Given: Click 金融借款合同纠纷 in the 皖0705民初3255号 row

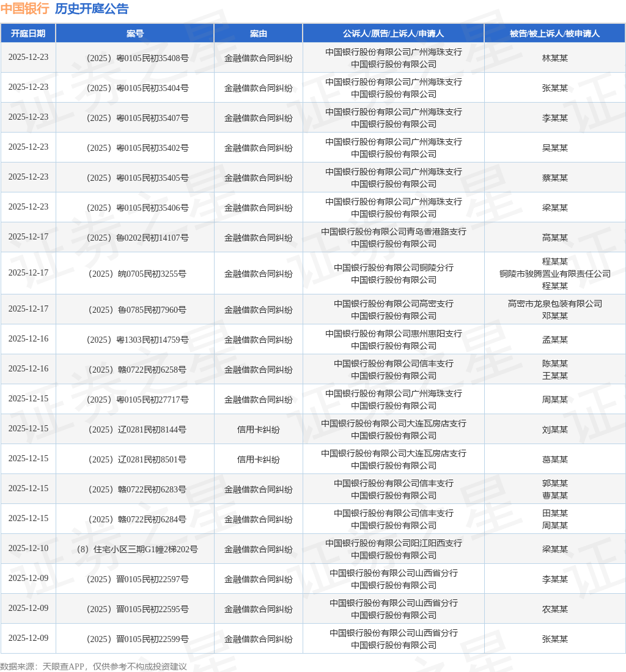Looking at the screenshot, I should pos(259,274).
